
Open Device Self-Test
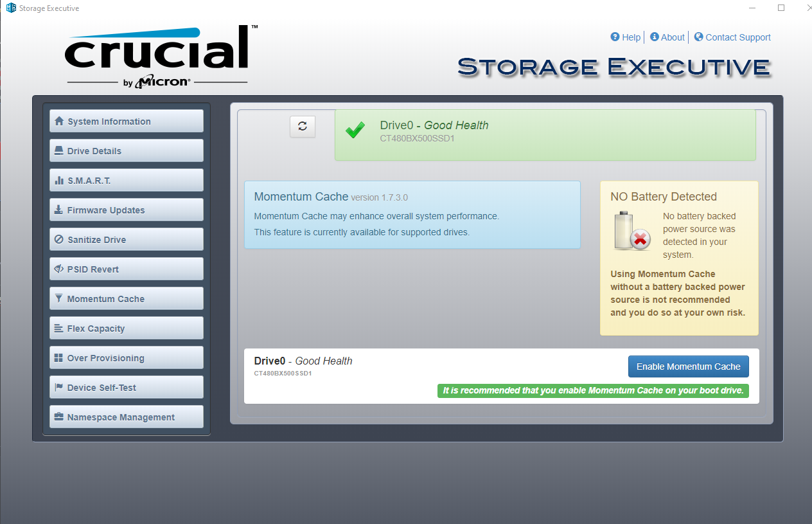[127, 387]
